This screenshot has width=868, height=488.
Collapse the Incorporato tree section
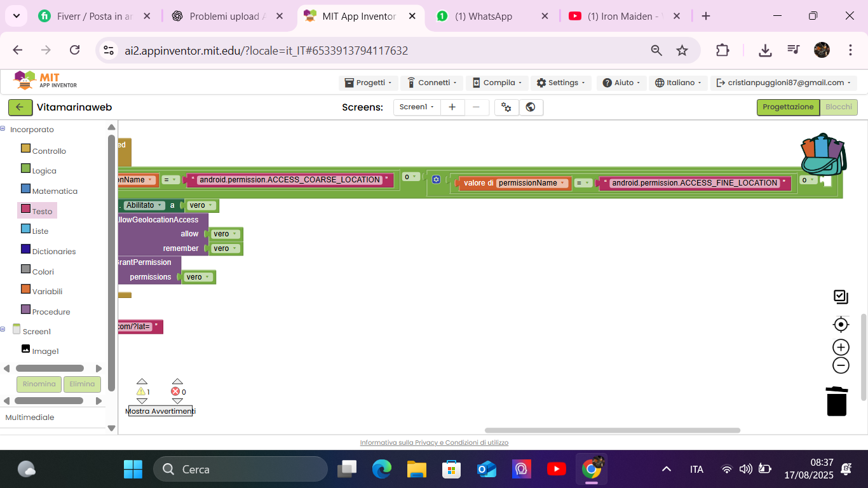tap(3, 129)
